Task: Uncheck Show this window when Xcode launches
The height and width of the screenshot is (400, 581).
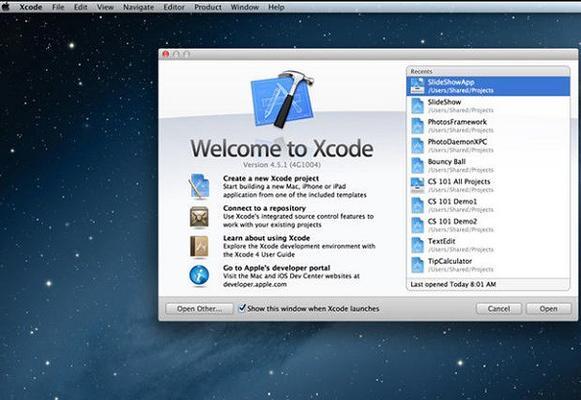Action: pyautogui.click(x=242, y=308)
